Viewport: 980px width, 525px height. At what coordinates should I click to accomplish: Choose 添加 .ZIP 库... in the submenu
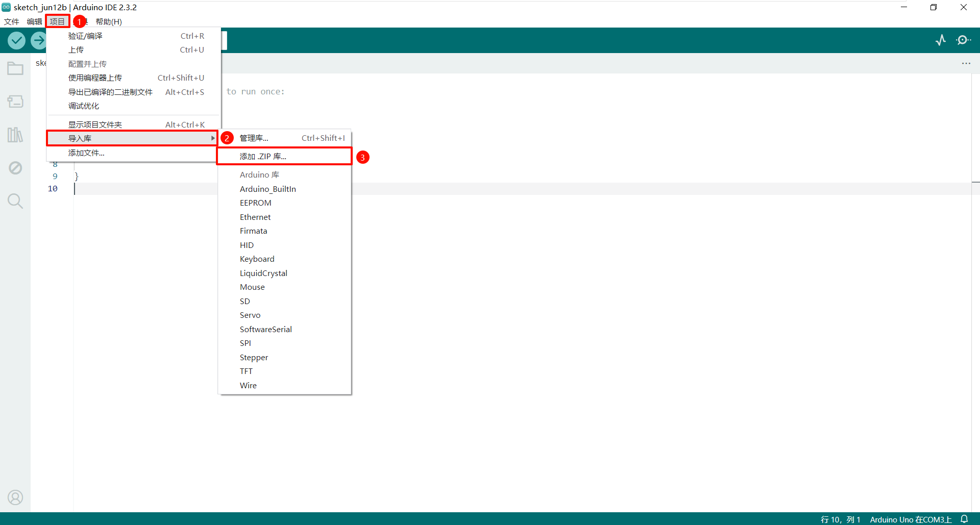[x=285, y=156]
